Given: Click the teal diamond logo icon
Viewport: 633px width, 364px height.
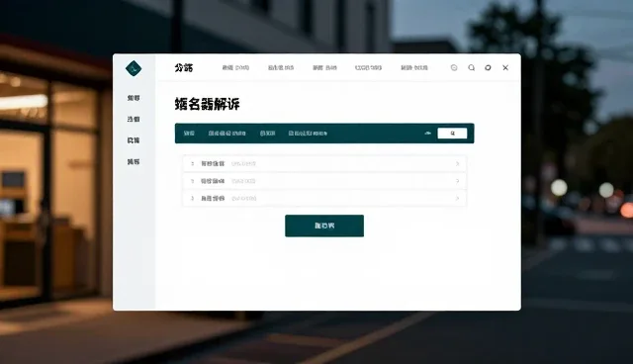Looking at the screenshot, I should [134, 68].
